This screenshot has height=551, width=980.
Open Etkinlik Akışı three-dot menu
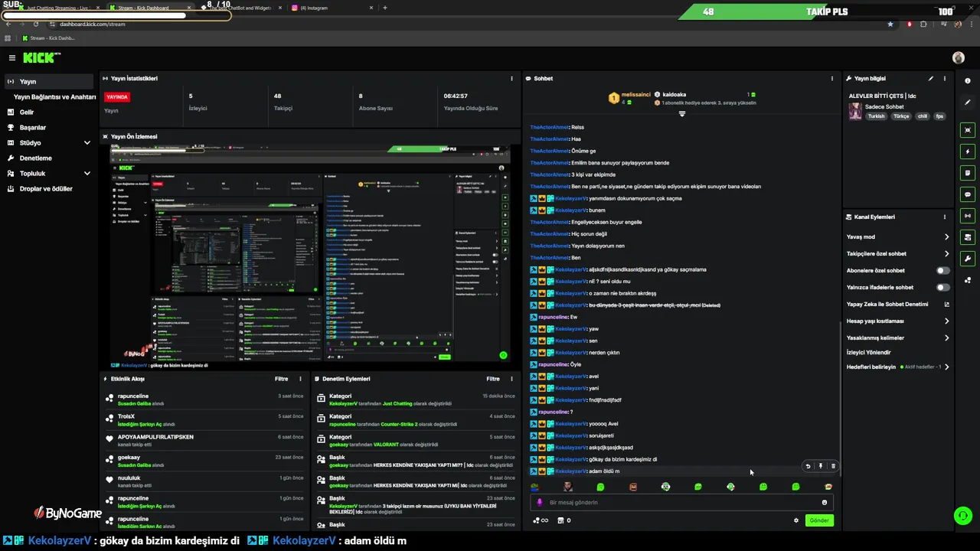pyautogui.click(x=300, y=379)
